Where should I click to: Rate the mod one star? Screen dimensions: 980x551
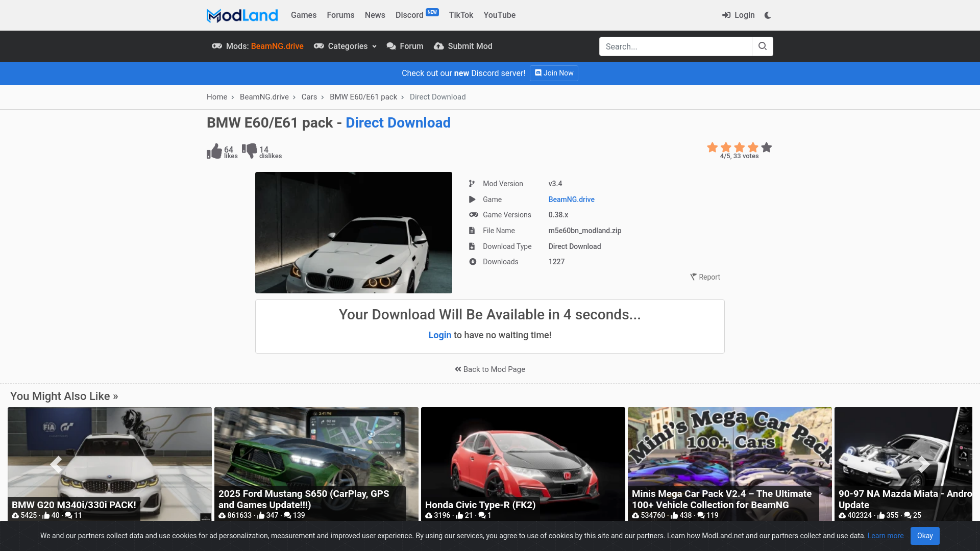point(712,147)
